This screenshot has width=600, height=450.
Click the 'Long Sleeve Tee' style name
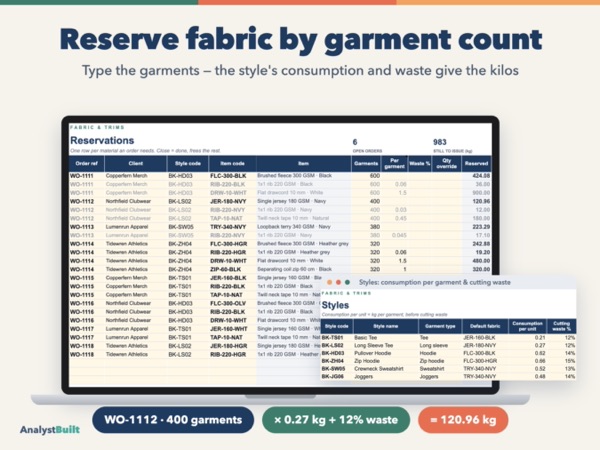373,345
